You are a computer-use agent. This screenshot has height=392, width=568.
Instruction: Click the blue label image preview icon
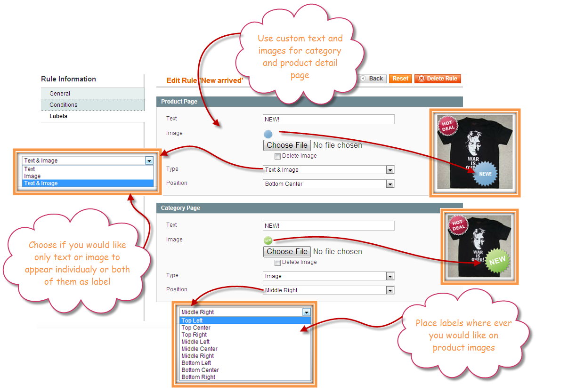[x=268, y=134]
